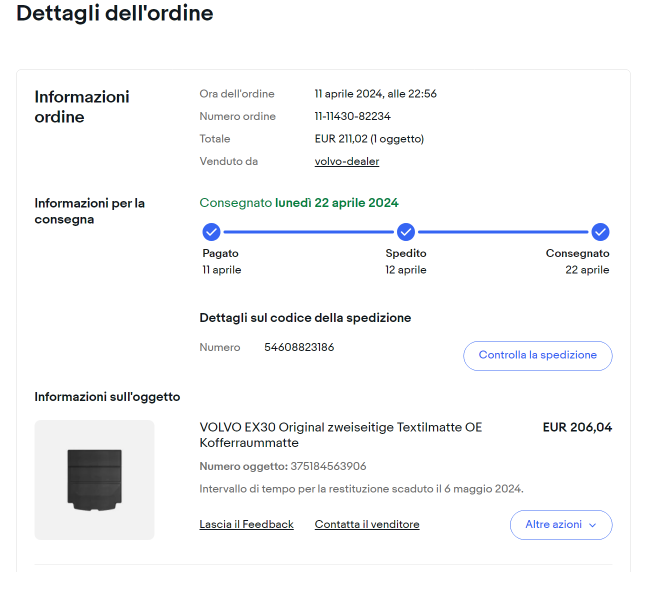The height and width of the screenshot is (589, 650).
Task: Click the Informazioni sull'oggetto heading
Action: 107,397
